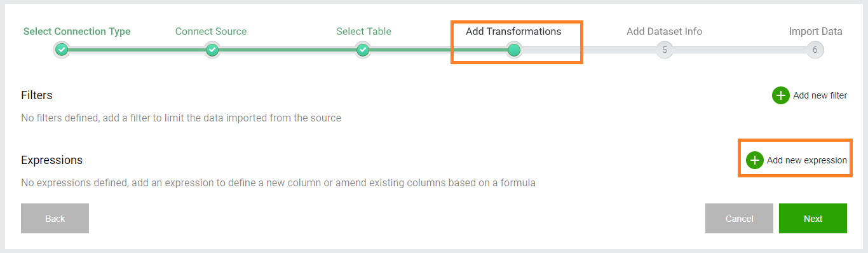Jump to the Import Data step label
This screenshot has width=868, height=253.
pyautogui.click(x=815, y=31)
